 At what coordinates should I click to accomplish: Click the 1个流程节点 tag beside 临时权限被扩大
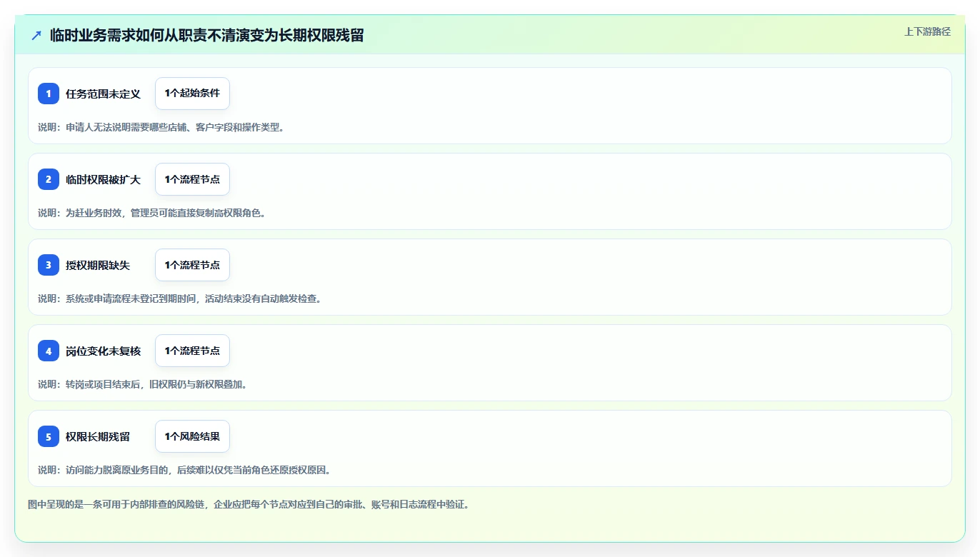(192, 179)
